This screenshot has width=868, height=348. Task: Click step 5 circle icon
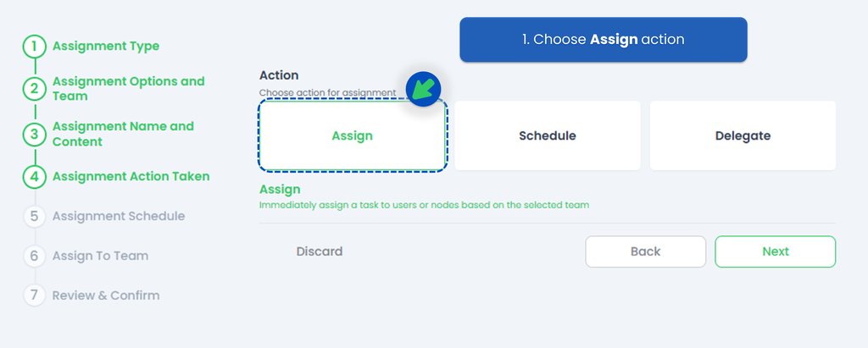pos(34,217)
